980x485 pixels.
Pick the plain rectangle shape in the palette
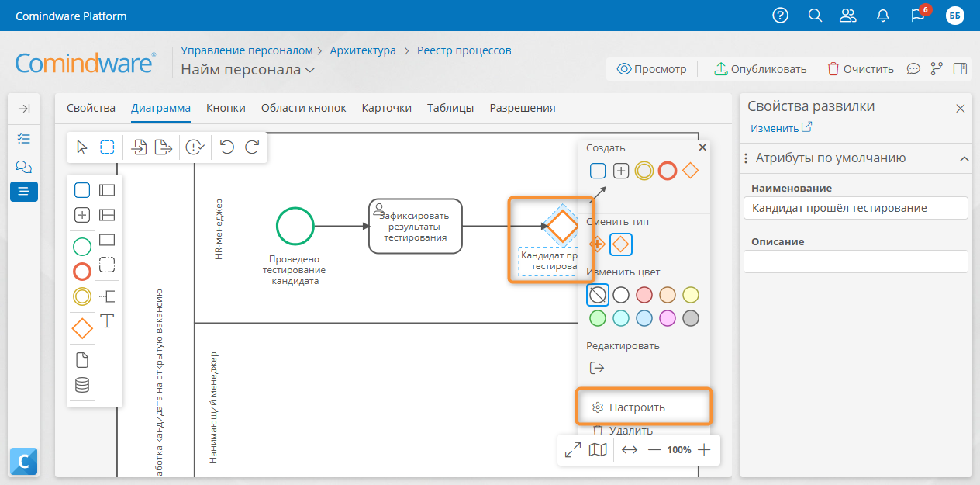107,239
